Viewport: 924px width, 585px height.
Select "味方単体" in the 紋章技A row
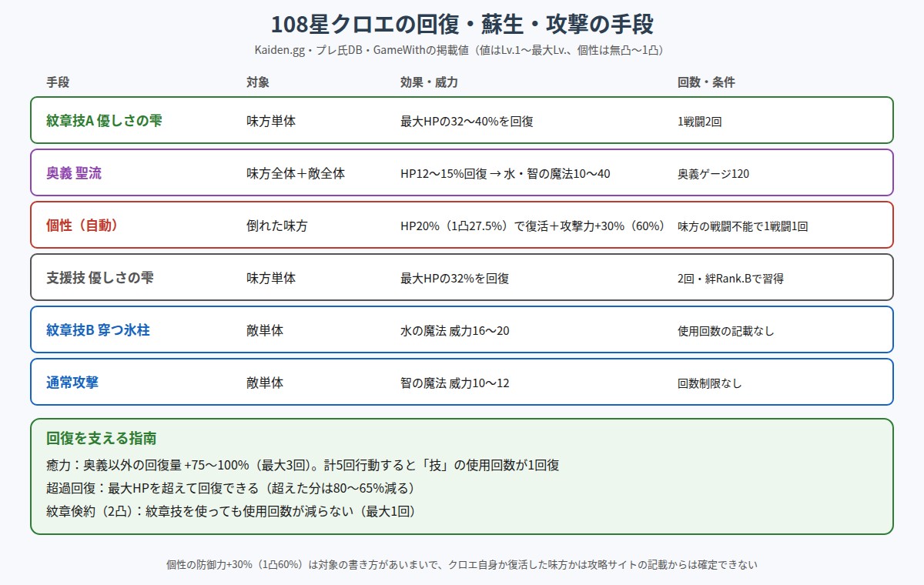[x=271, y=121]
